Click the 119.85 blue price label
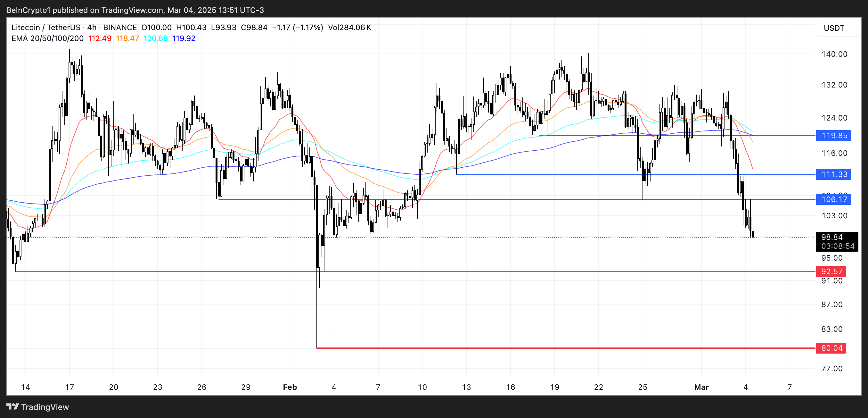868x418 pixels. click(x=834, y=136)
